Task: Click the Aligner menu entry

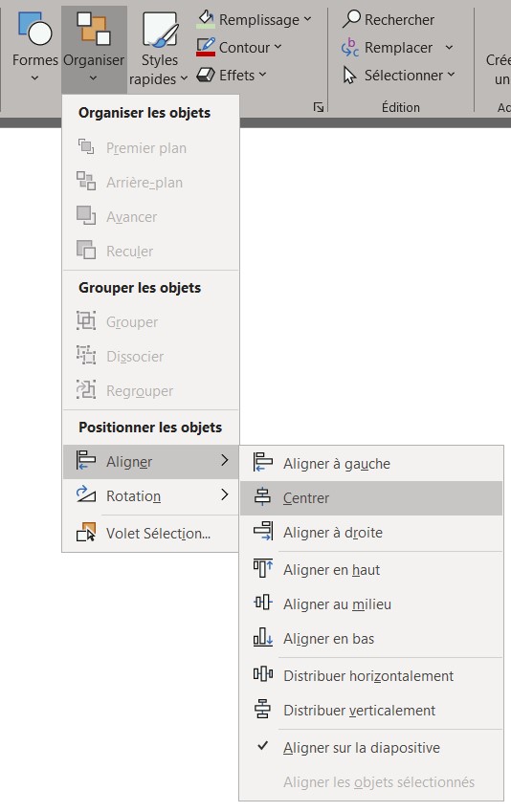Action: point(151,461)
